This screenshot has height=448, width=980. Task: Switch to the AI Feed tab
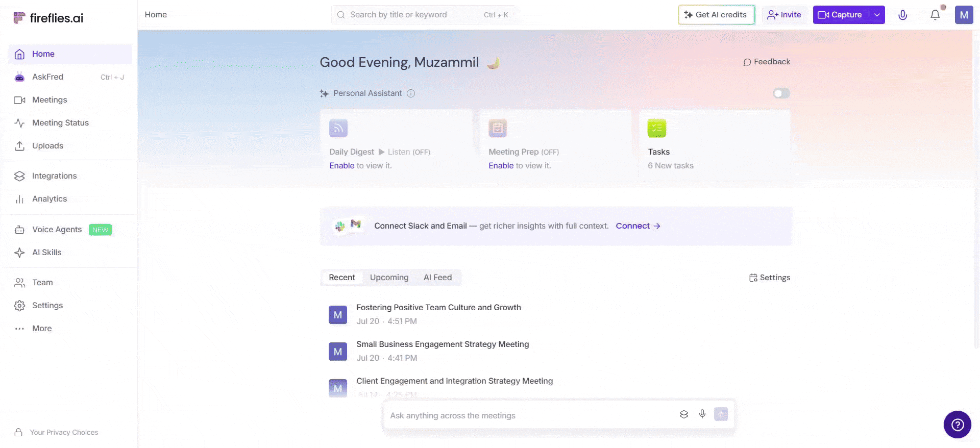437,278
